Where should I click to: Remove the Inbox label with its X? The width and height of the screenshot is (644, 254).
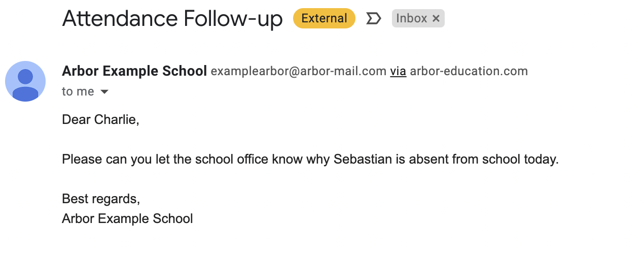(x=436, y=19)
